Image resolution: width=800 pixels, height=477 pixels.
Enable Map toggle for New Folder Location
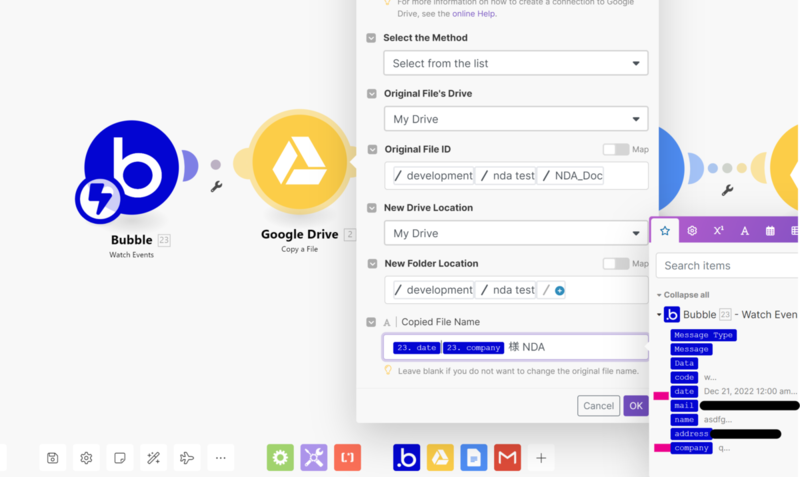point(616,263)
